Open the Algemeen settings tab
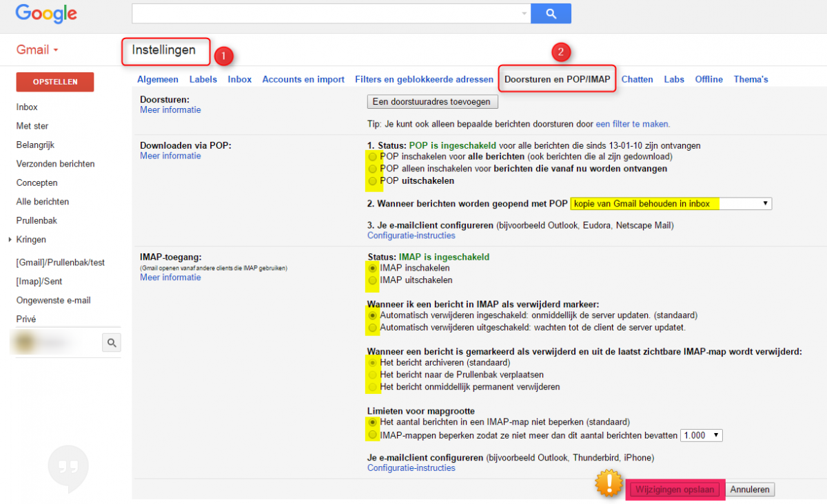 (x=158, y=79)
